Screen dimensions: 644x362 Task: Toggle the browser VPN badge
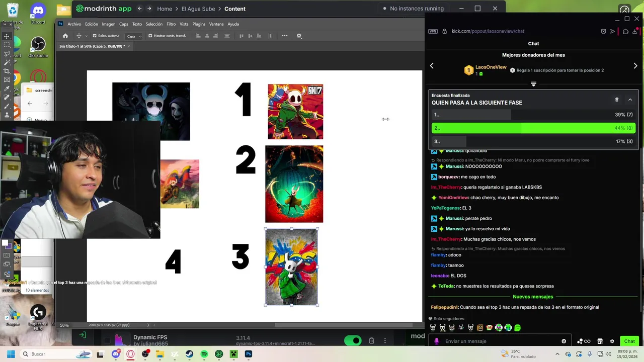[x=433, y=31]
